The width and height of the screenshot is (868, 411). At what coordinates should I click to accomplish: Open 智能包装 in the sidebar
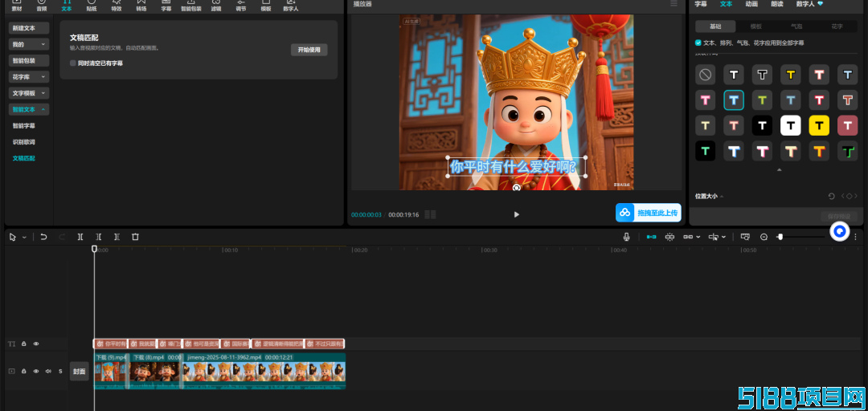coord(29,60)
